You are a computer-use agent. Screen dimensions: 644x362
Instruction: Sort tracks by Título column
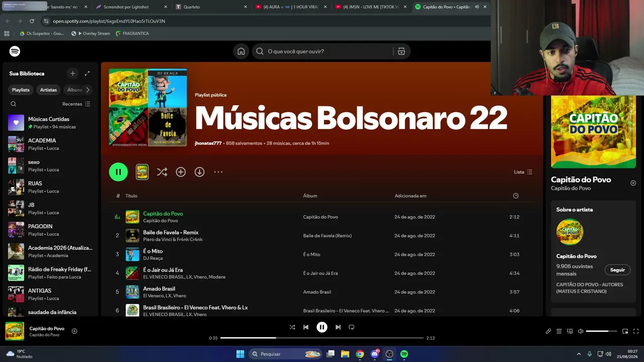[131, 196]
